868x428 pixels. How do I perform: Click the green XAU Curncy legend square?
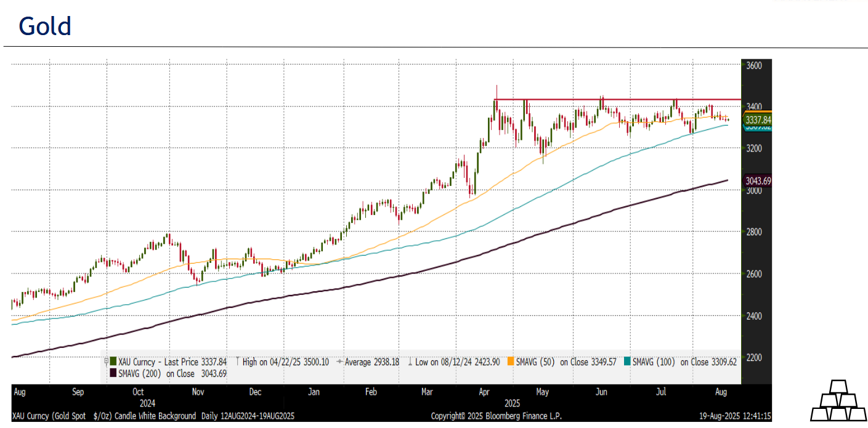[113, 362]
